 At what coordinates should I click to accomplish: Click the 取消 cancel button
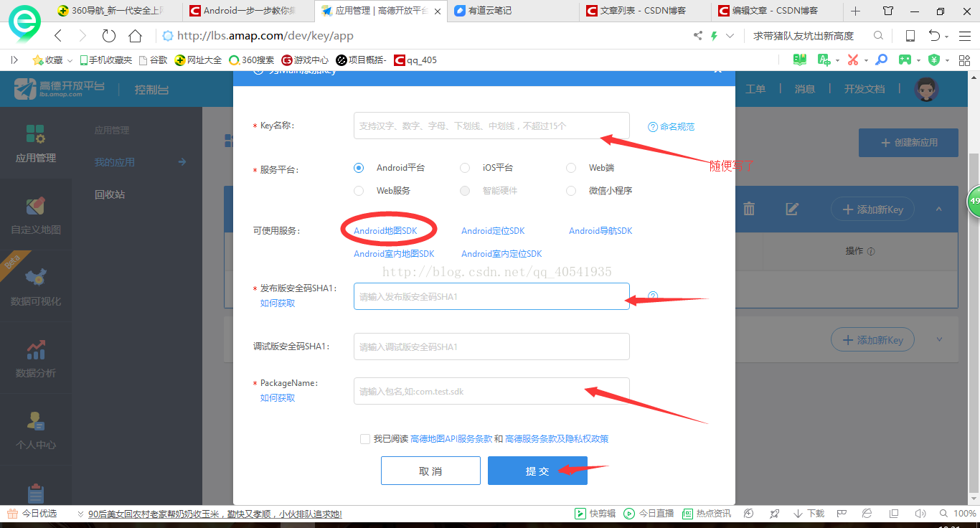pyautogui.click(x=430, y=471)
